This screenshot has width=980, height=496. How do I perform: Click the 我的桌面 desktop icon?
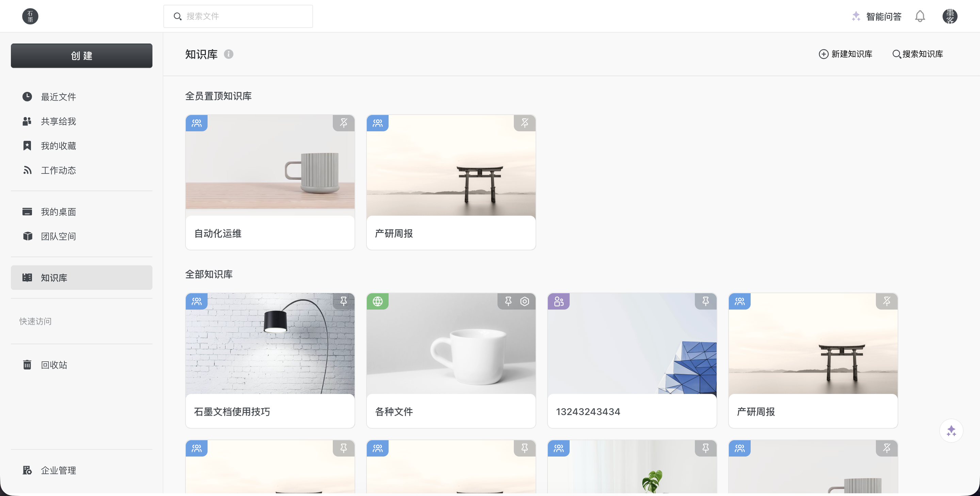tap(27, 212)
